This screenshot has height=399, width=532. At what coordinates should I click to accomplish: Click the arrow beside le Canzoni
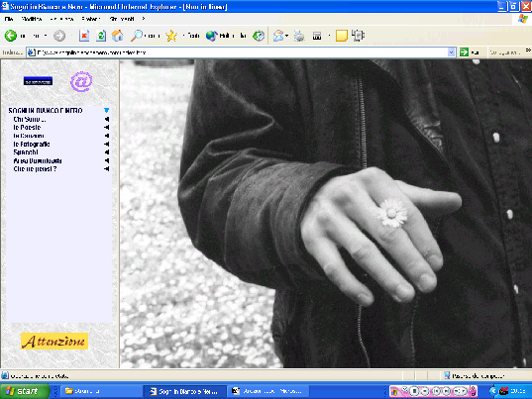coord(107,136)
